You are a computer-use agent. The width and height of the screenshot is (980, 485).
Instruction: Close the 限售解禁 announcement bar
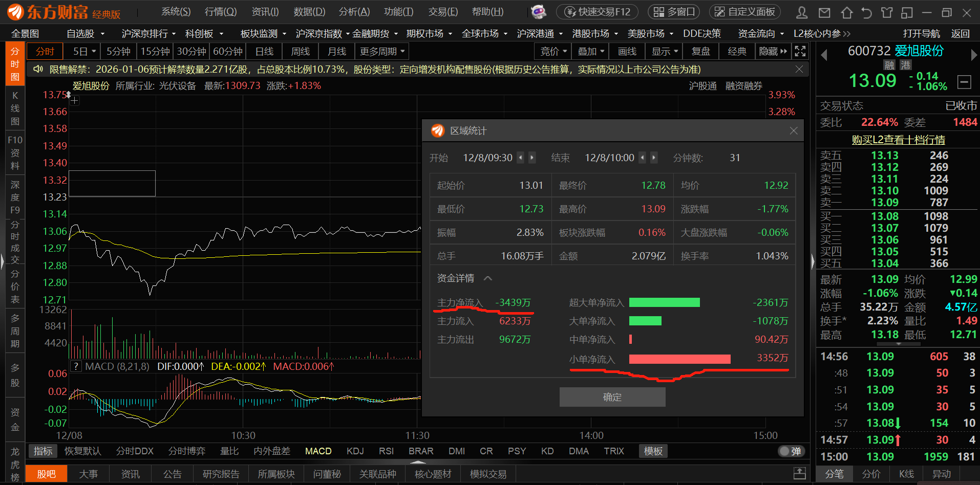tap(799, 69)
